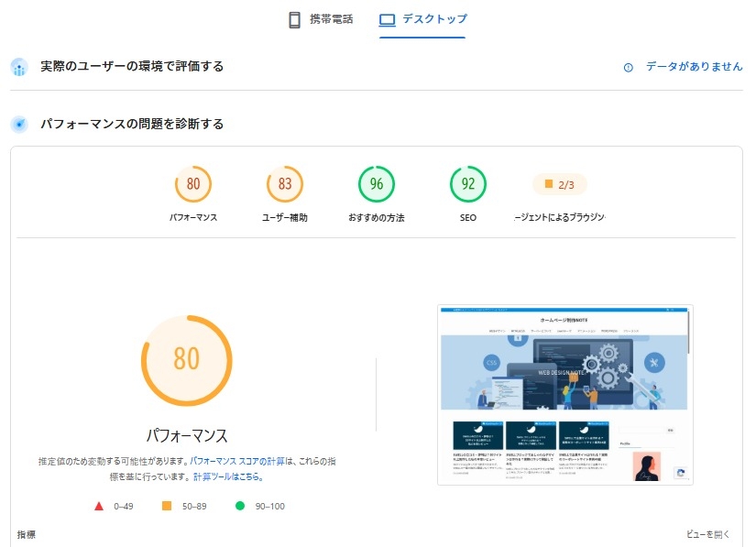The width and height of the screenshot is (756, 547).
Task: Jump to パフォーマンス score gauge 80
Action: point(193,184)
